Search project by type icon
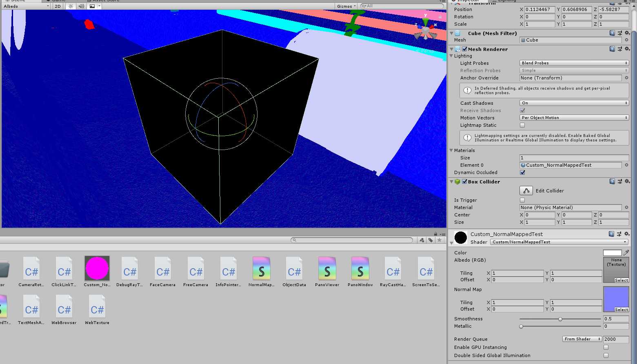Viewport: 637px width, 364px height. (x=422, y=240)
